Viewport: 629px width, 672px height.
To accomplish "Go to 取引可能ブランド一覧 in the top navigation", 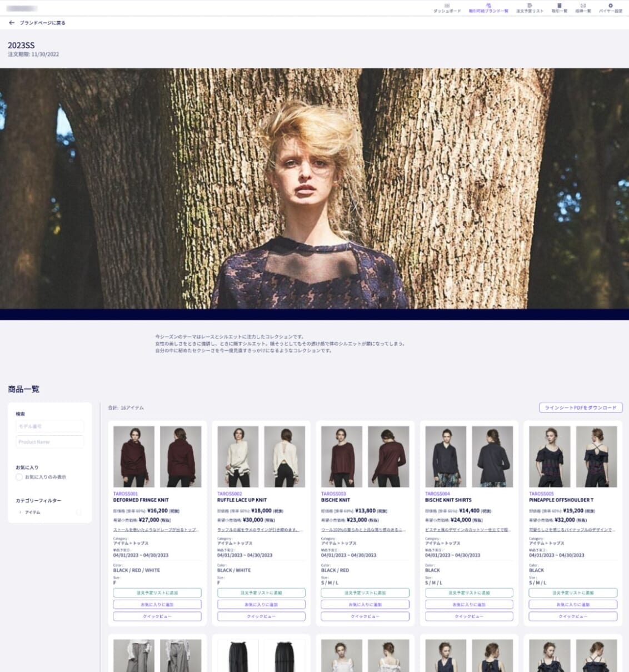I will tap(488, 8).
